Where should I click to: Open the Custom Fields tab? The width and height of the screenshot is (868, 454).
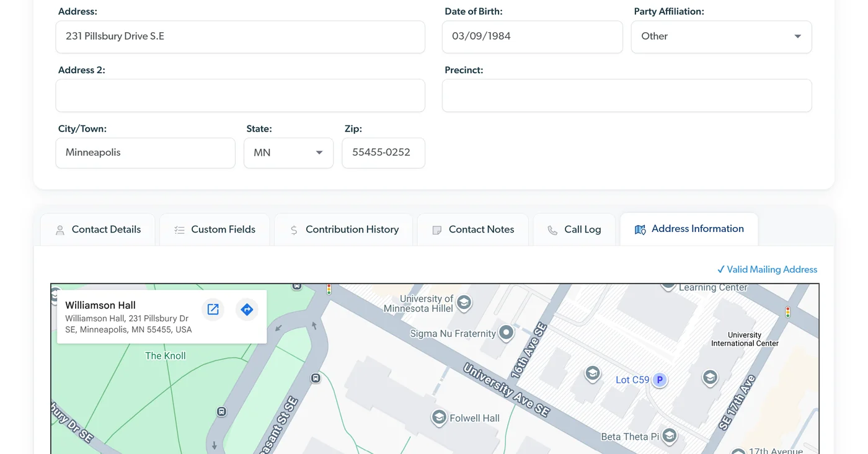[x=215, y=229]
